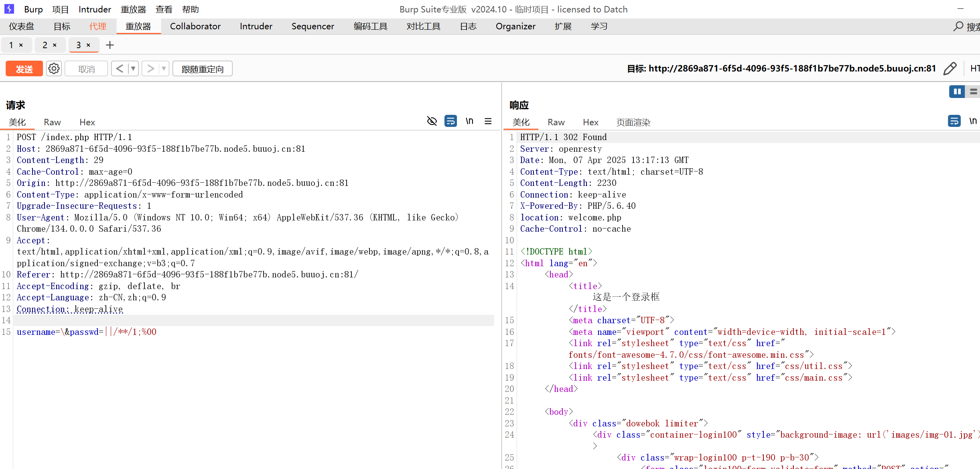Click the search magnifier icon
Image resolution: width=980 pixels, height=469 pixels.
958,27
